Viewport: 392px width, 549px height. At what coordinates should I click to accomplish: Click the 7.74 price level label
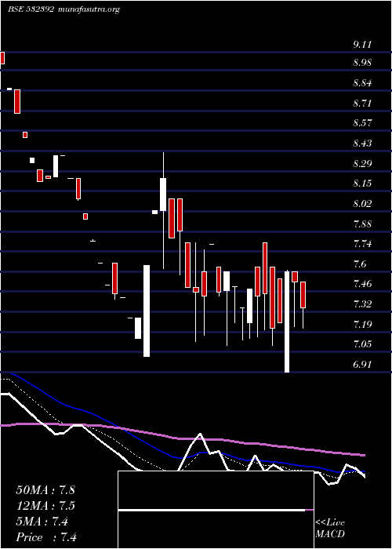[362, 243]
